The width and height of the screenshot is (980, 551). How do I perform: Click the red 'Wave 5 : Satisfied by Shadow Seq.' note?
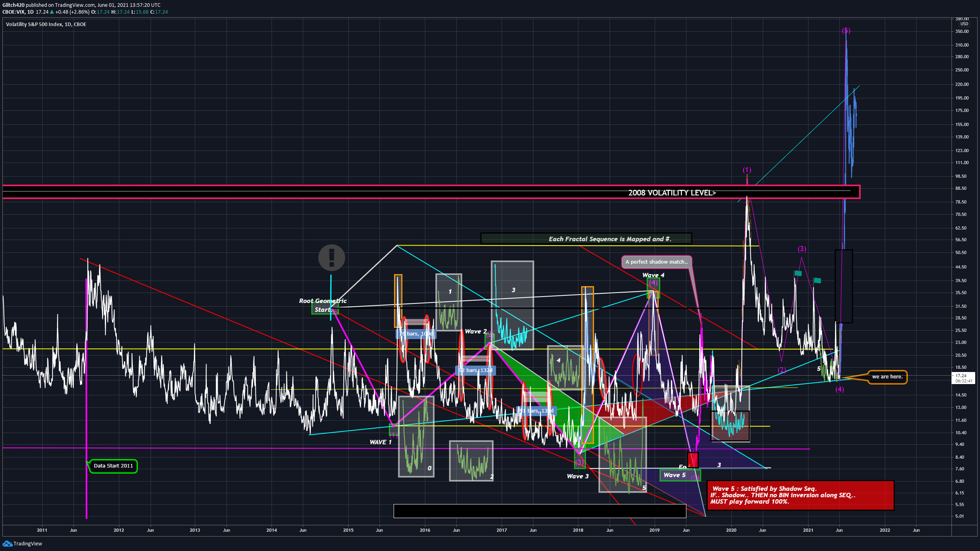(x=800, y=495)
